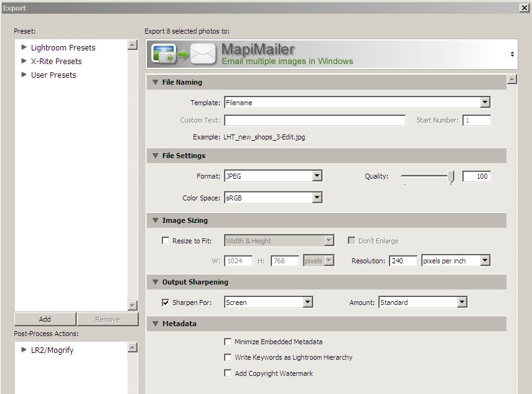Expand the X-Rite Presets folder
The height and width of the screenshot is (394, 532).
(x=24, y=61)
